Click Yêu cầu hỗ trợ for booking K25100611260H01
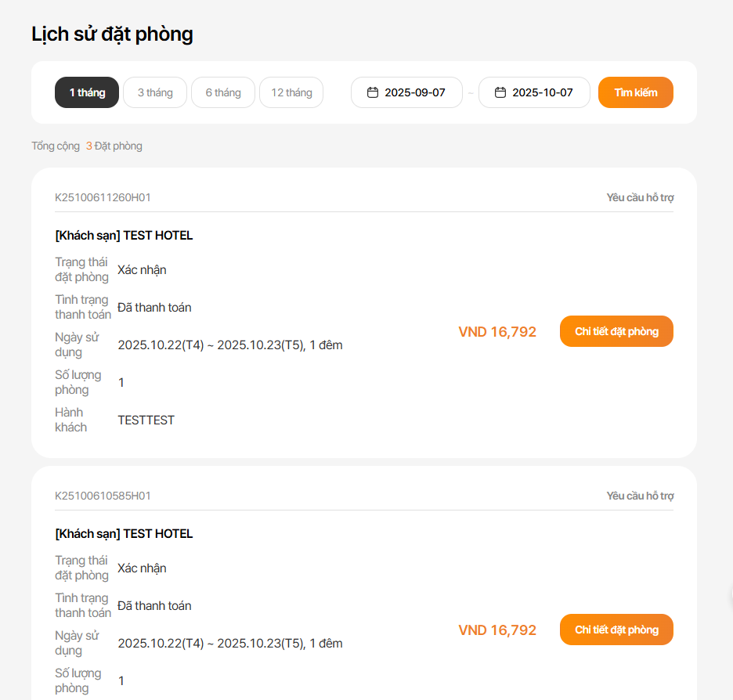 coord(640,197)
